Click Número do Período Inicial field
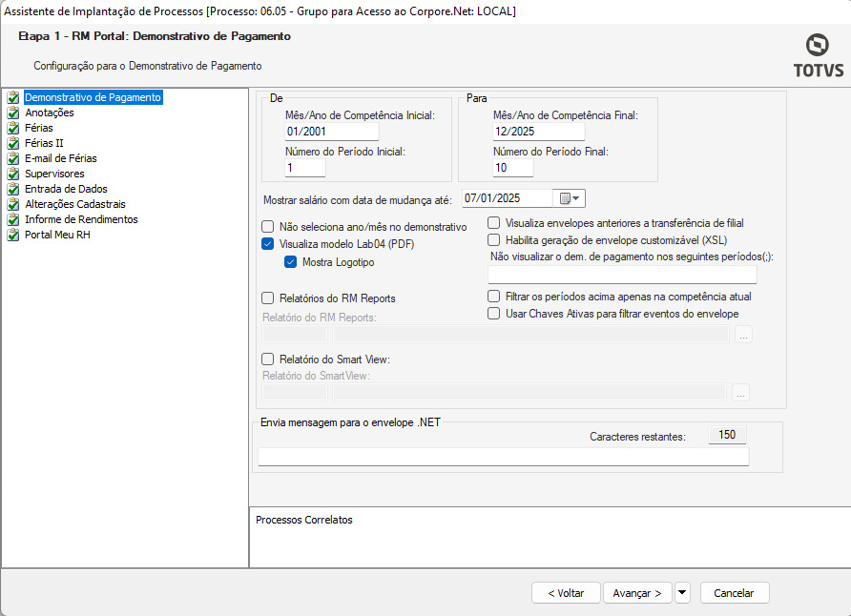 (x=305, y=168)
